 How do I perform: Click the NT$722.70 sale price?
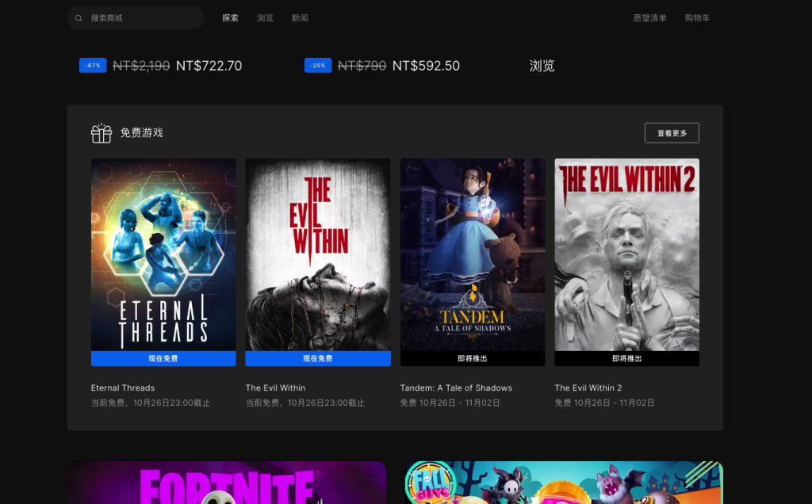tap(209, 66)
